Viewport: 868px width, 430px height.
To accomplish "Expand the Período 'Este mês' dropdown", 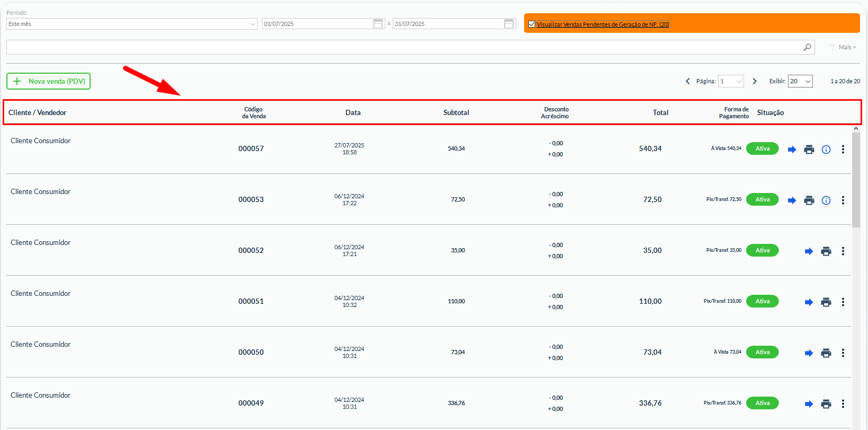I will 131,24.
